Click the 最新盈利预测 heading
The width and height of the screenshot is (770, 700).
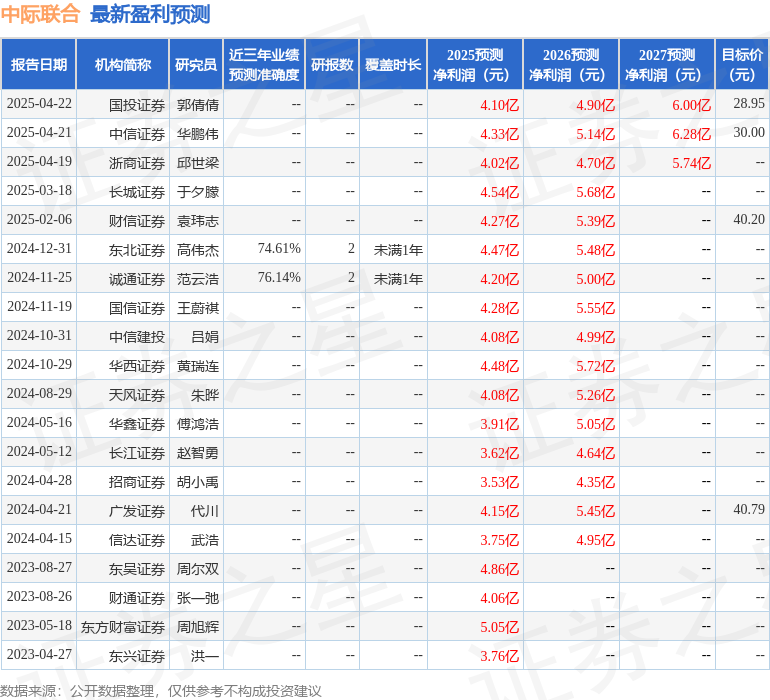(150, 14)
